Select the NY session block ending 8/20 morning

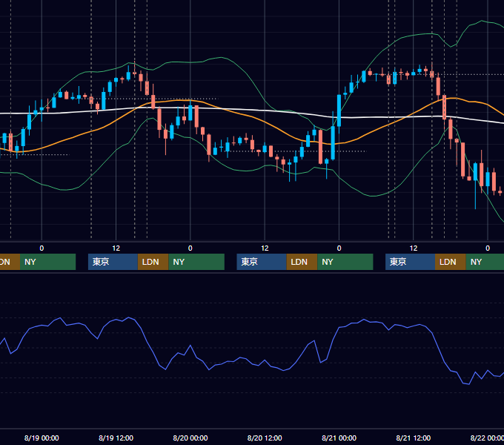pos(196,262)
